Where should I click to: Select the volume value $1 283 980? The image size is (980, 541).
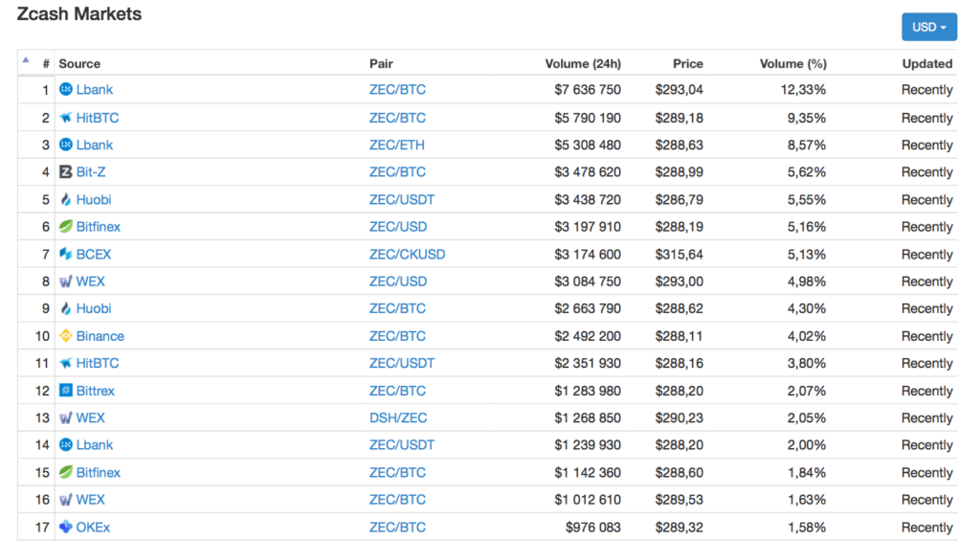point(588,391)
